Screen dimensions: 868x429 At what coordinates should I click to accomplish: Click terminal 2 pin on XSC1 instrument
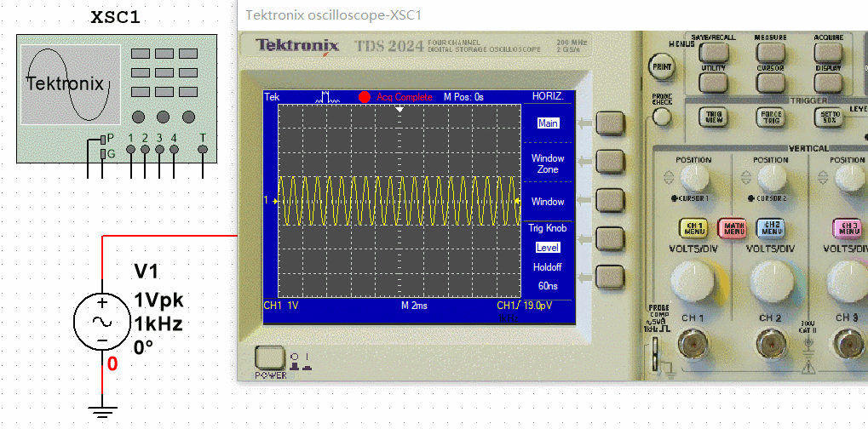pos(145,149)
